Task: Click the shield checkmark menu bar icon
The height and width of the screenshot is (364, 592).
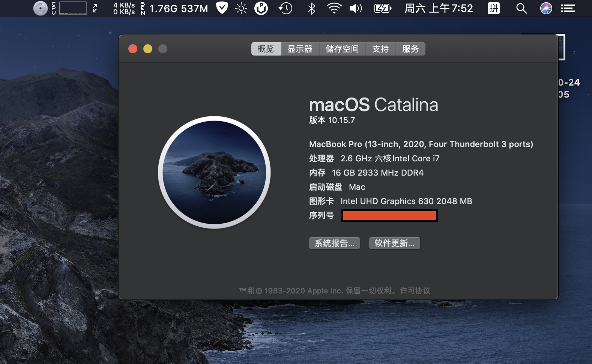Action: coord(222,8)
